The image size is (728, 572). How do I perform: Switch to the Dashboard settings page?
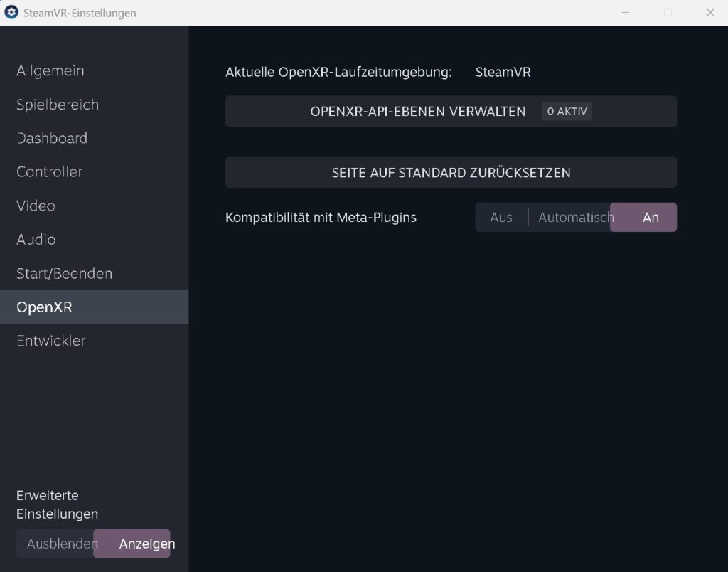(x=51, y=138)
